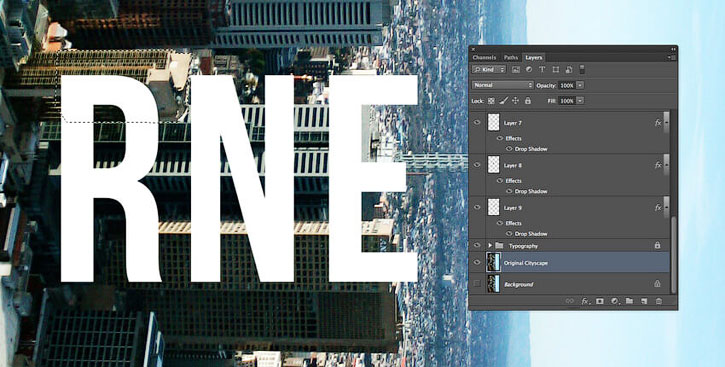Filter layers by type layers icon
725x367 pixels.
pyautogui.click(x=542, y=70)
